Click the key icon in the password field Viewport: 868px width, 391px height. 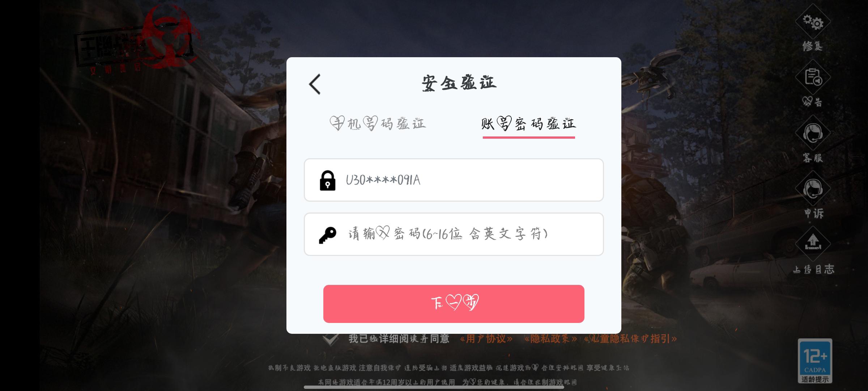pos(328,235)
